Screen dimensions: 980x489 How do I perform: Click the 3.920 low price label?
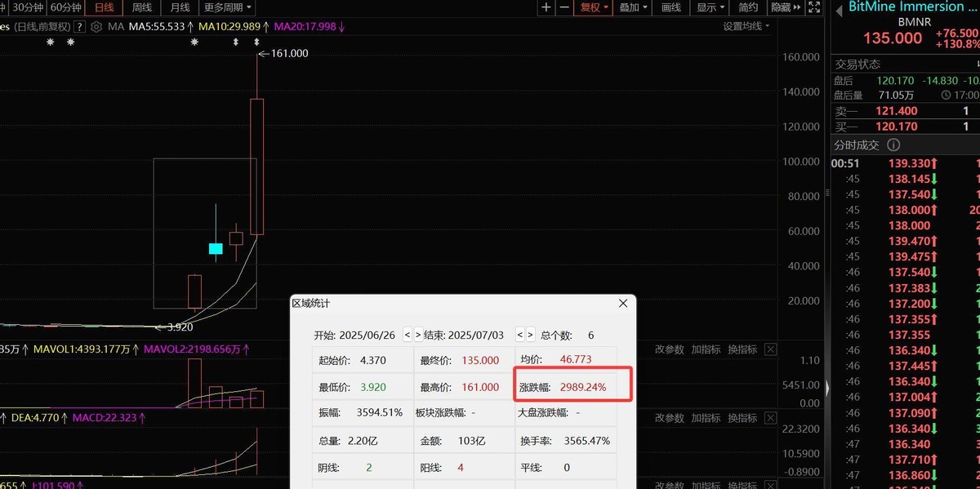coord(180,327)
